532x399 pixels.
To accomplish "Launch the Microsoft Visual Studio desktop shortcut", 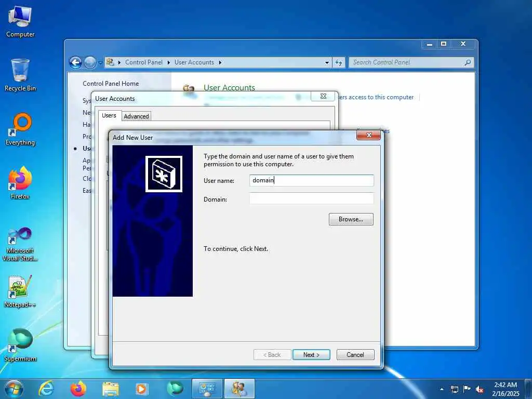I will 20,244.
